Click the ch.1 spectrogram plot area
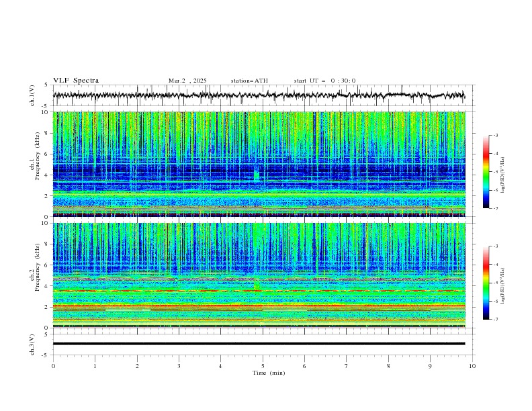The width and height of the screenshot is (532, 411). pos(259,164)
